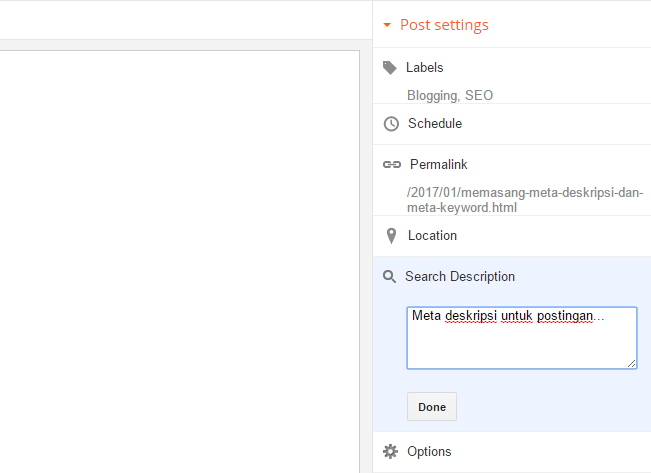Expand the Options section
This screenshot has height=473, width=651.
tap(429, 452)
